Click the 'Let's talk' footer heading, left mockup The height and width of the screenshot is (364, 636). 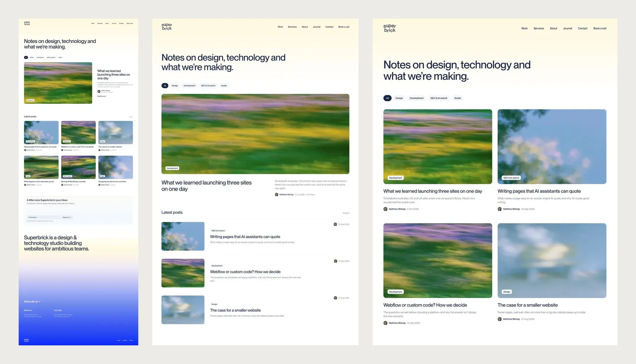point(58,310)
